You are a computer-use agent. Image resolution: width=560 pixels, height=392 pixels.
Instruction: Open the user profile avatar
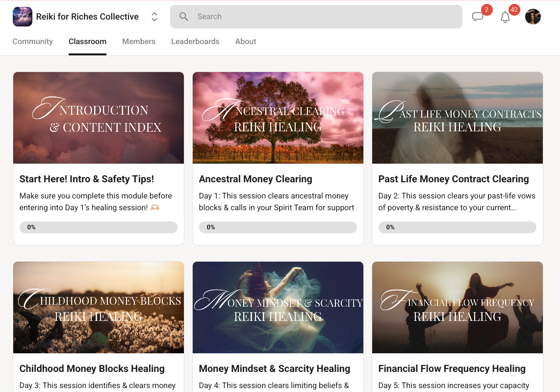click(533, 17)
